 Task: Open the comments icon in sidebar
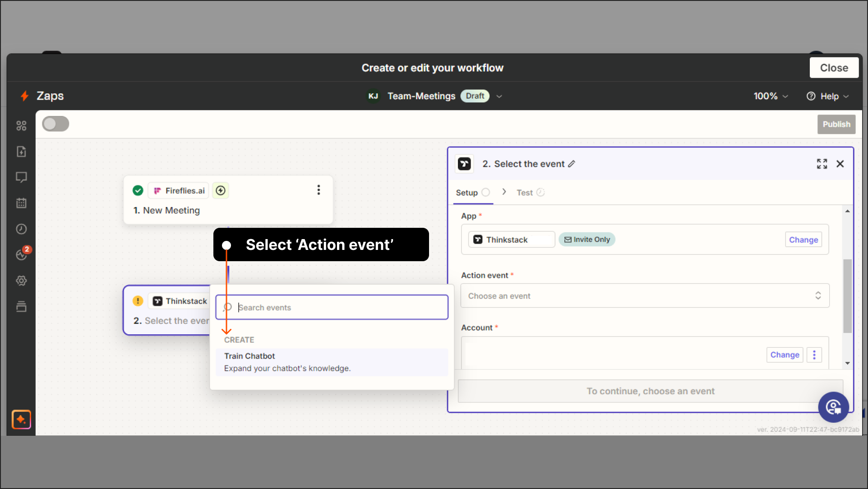point(21,177)
